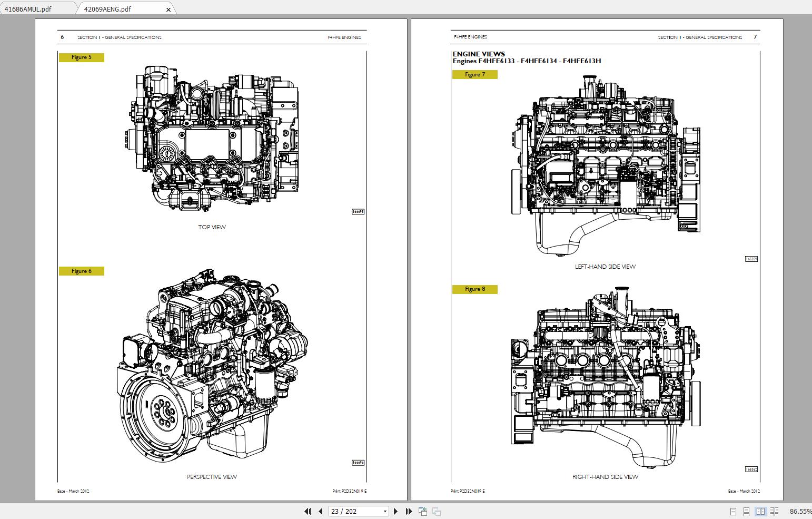This screenshot has width=812, height=519.
Task: Click the Figure 5 highlighted label
Action: (82, 57)
